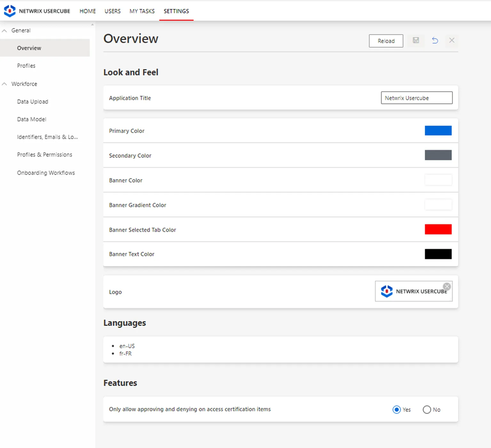Click the Reload button
The image size is (491, 448).
click(386, 41)
